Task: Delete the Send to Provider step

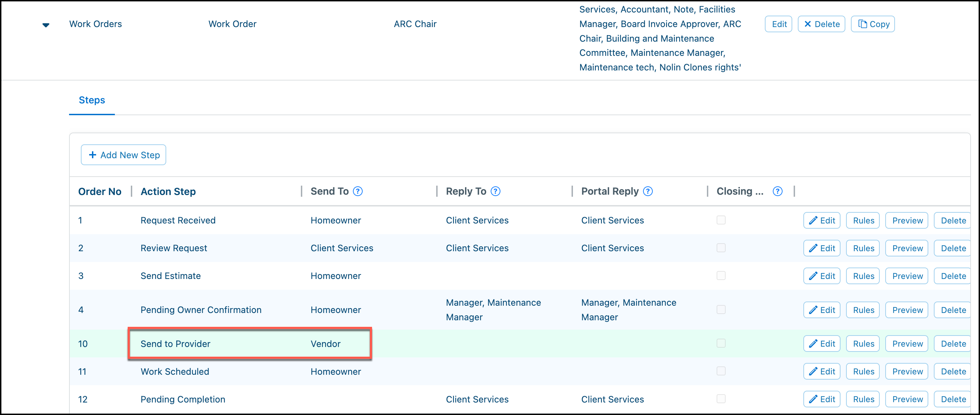Action: [x=953, y=344]
